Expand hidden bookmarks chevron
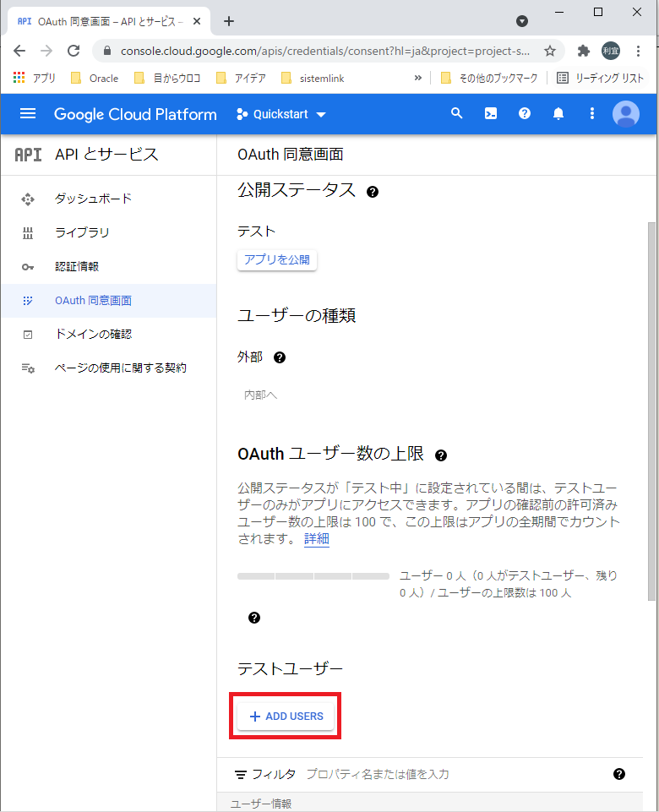Screen dimensions: 659x812 tap(417, 79)
